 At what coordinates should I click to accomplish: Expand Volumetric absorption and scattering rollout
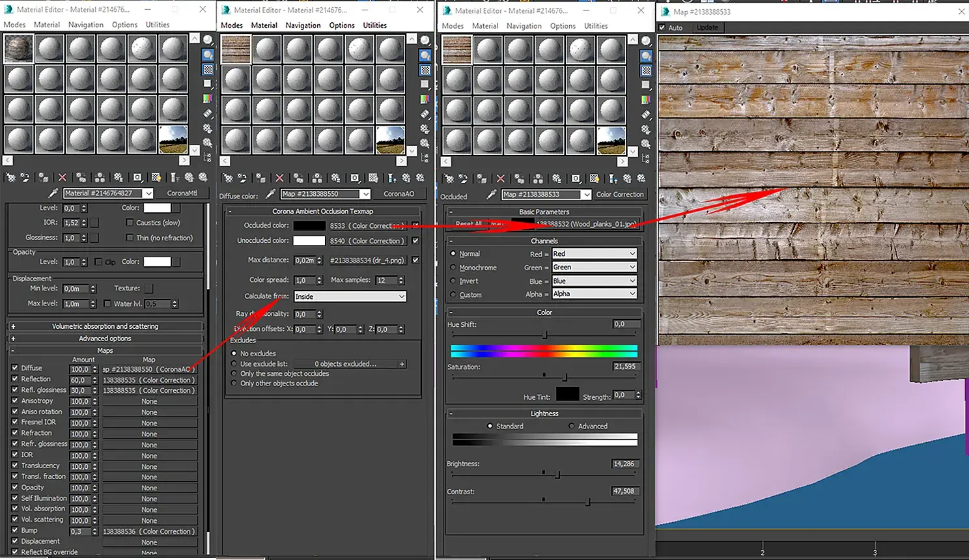[x=105, y=326]
